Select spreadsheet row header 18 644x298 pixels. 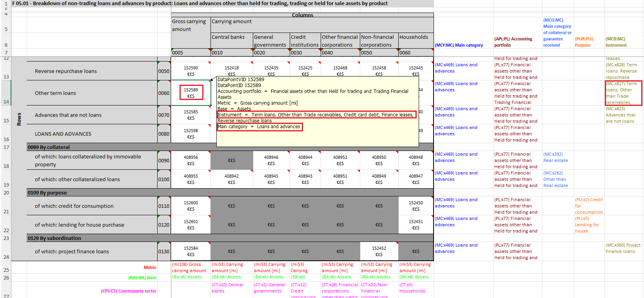click(x=6, y=160)
